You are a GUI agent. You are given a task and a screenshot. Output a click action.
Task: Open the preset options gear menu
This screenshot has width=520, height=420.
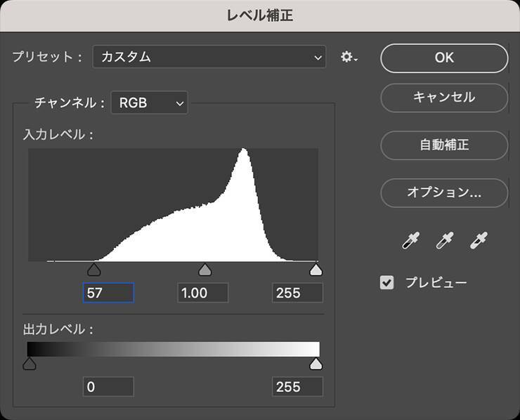(349, 58)
